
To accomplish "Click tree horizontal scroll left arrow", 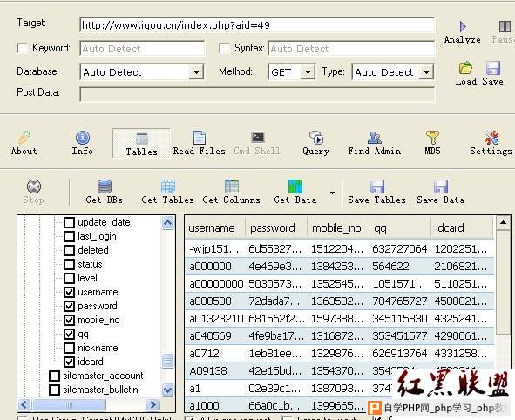I will pyautogui.click(x=24, y=404).
